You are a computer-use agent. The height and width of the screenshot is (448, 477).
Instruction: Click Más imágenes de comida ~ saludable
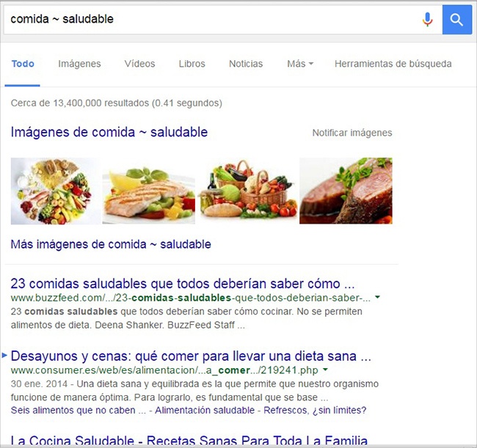coord(111,244)
